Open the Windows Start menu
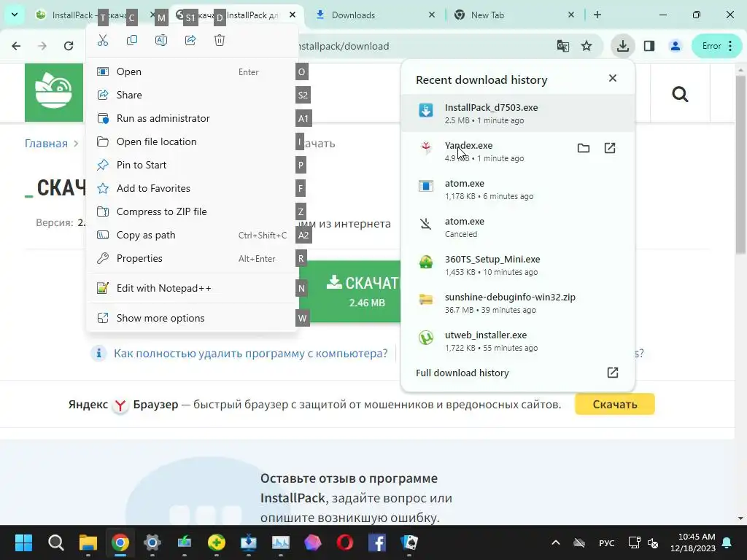 (23, 542)
